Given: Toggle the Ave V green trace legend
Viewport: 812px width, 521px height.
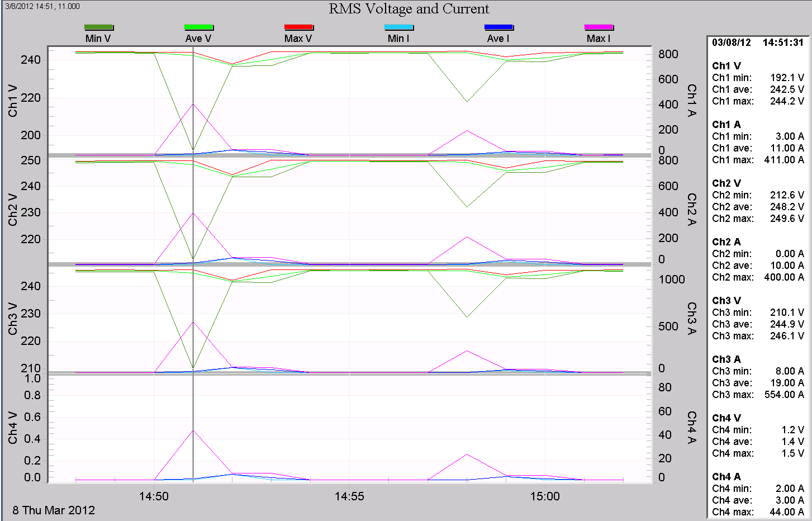Looking at the screenshot, I should point(199,26).
